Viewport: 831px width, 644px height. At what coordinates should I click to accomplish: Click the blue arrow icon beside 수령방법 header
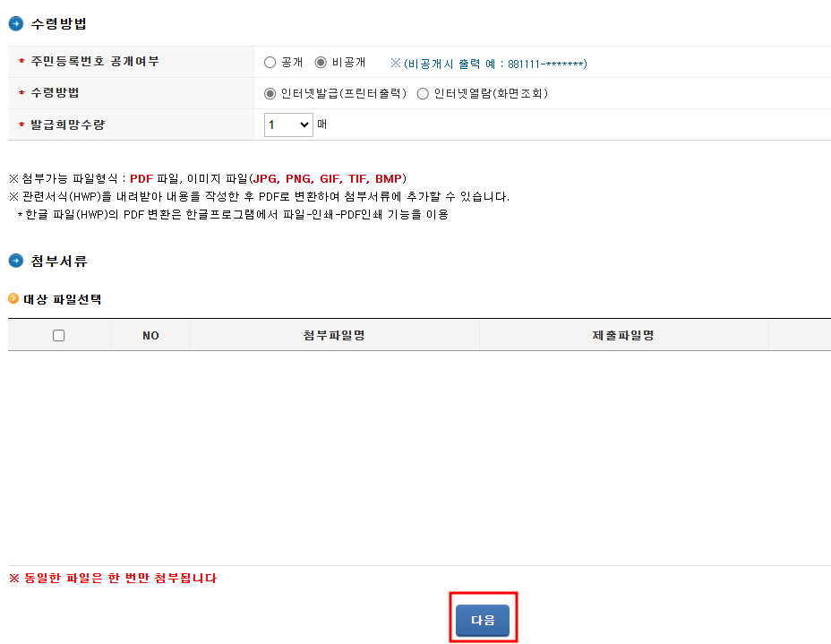click(x=16, y=24)
